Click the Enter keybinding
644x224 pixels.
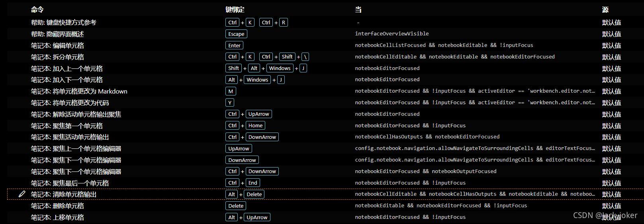(234, 46)
